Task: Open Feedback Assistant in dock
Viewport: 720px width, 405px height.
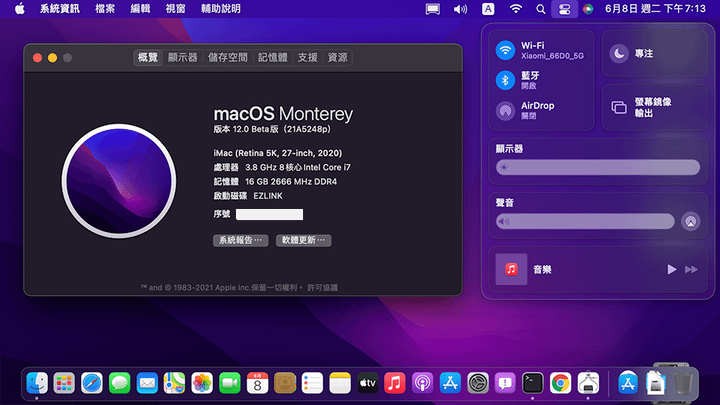Action: pyautogui.click(x=505, y=383)
